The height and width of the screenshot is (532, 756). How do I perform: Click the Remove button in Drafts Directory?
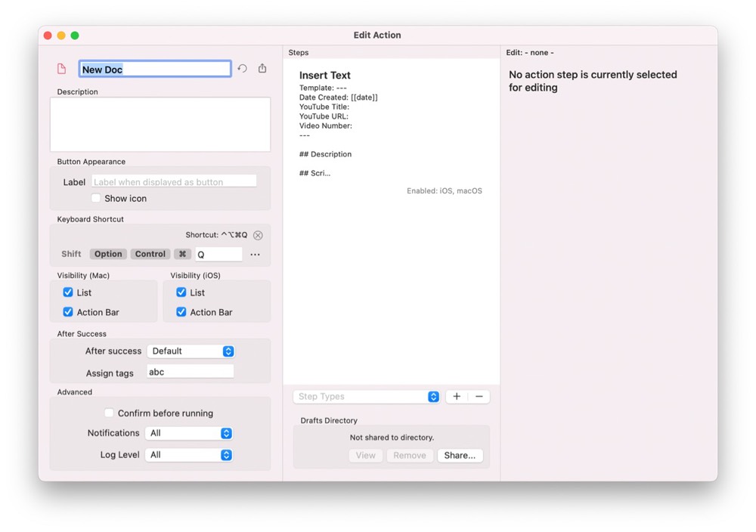410,456
